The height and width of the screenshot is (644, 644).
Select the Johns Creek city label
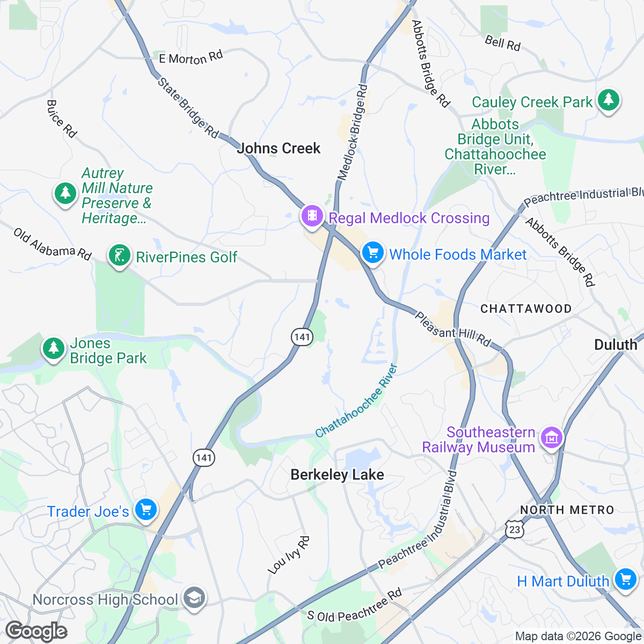point(279,148)
